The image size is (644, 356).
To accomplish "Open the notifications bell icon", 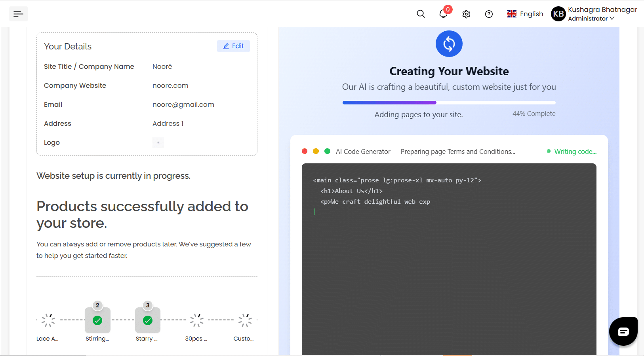I will tap(443, 14).
